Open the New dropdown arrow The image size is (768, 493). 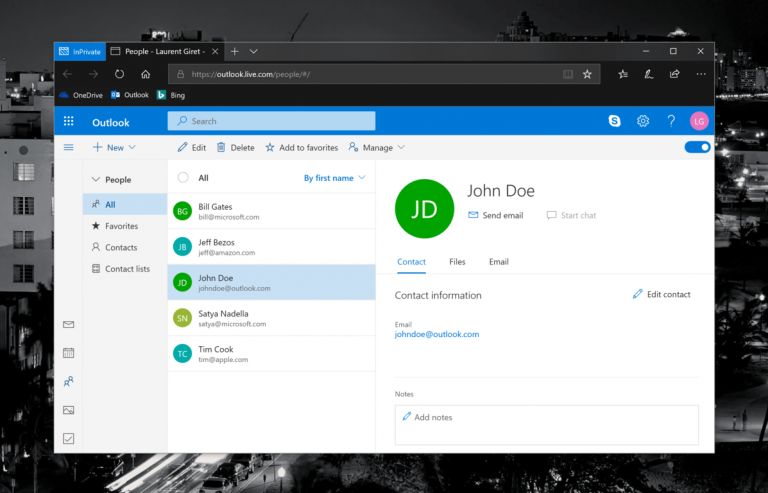(x=132, y=147)
